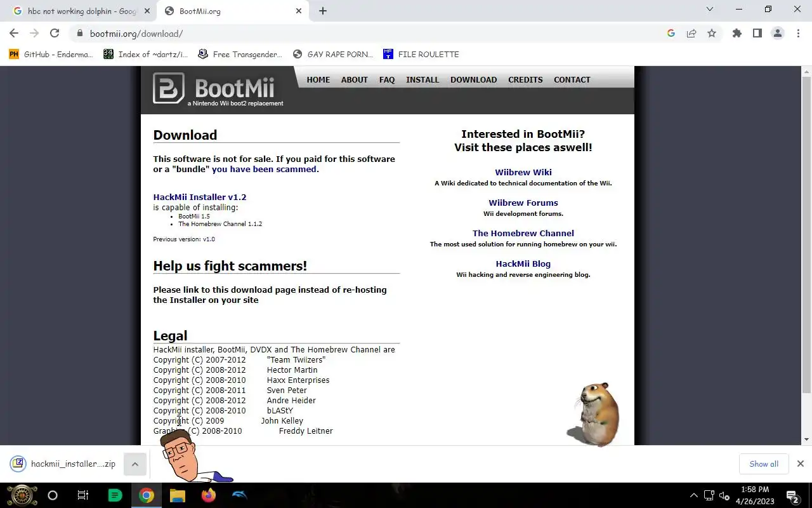
Task: Click scrollbar down arrow
Action: (x=806, y=439)
